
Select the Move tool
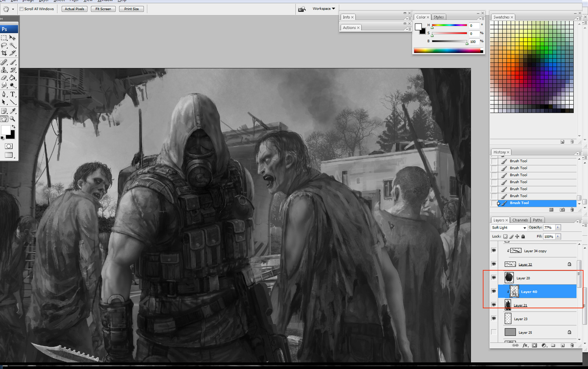click(x=12, y=38)
